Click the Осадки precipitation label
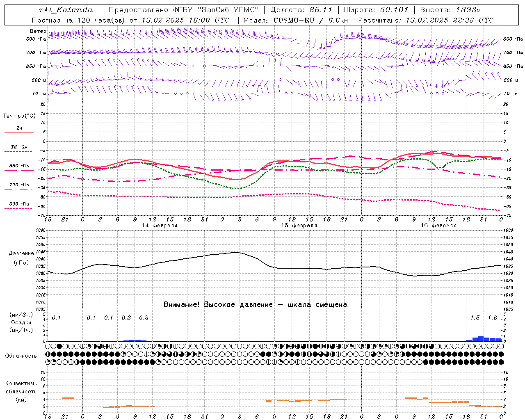525x420 pixels. 21,322
